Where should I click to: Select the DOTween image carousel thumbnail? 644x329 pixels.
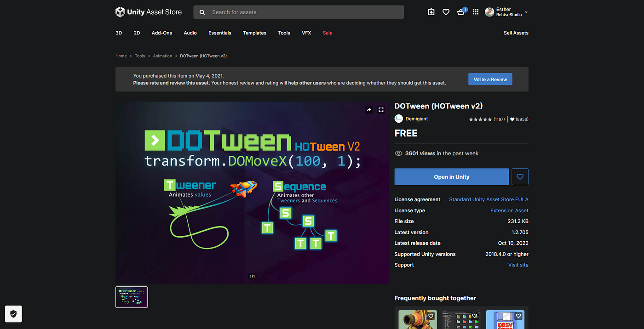[132, 297]
